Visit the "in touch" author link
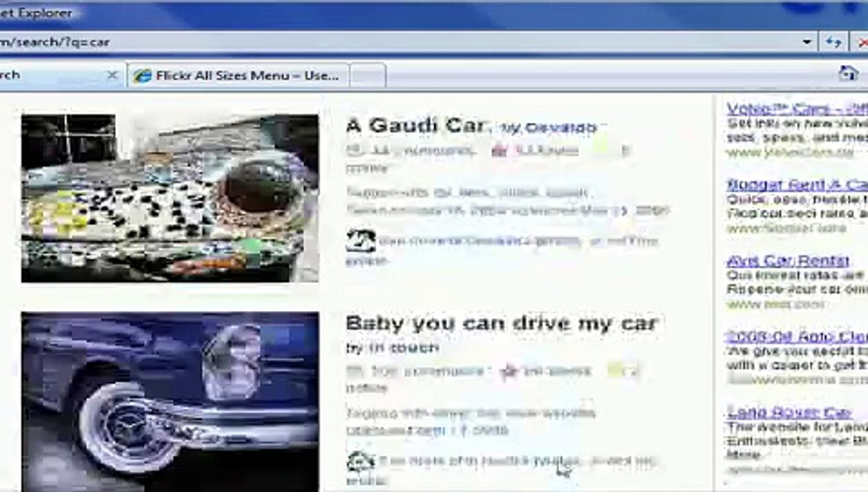 403,348
